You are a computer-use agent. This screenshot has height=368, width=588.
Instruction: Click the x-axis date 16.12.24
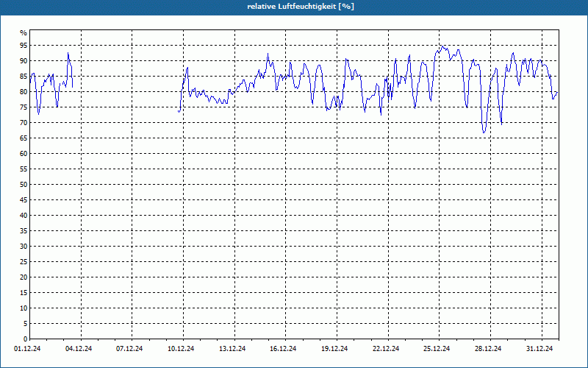click(283, 349)
